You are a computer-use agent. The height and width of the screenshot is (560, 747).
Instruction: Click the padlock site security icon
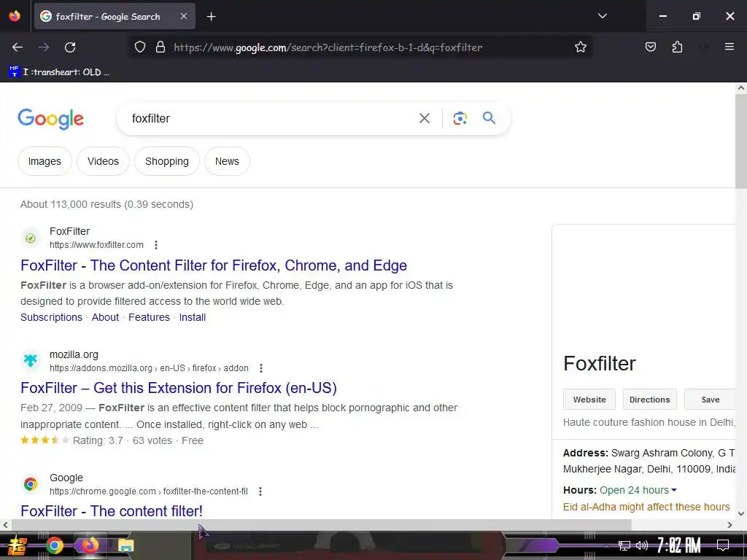pyautogui.click(x=160, y=47)
